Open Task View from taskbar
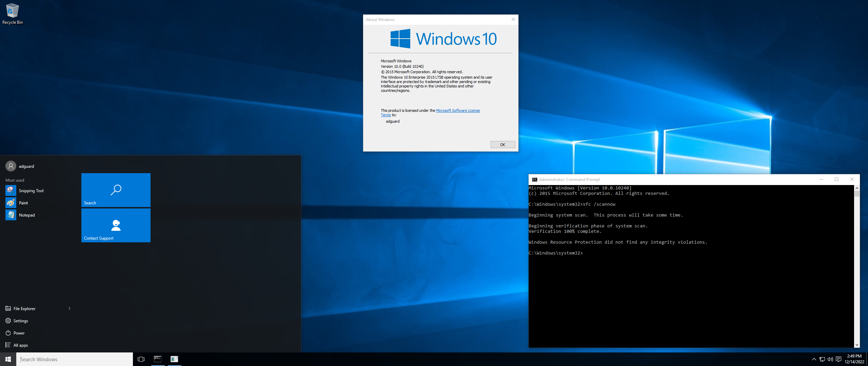The height and width of the screenshot is (366, 868). click(141, 359)
